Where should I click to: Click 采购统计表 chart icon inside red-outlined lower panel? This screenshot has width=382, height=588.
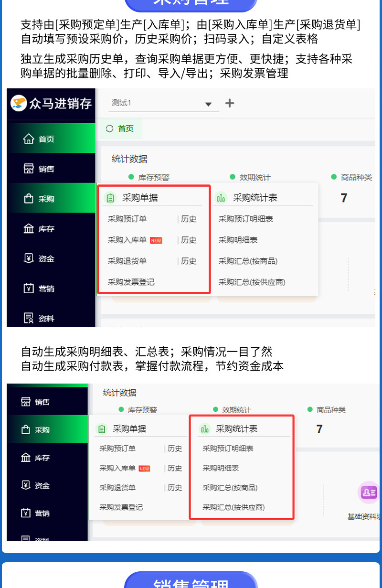pyautogui.click(x=205, y=428)
